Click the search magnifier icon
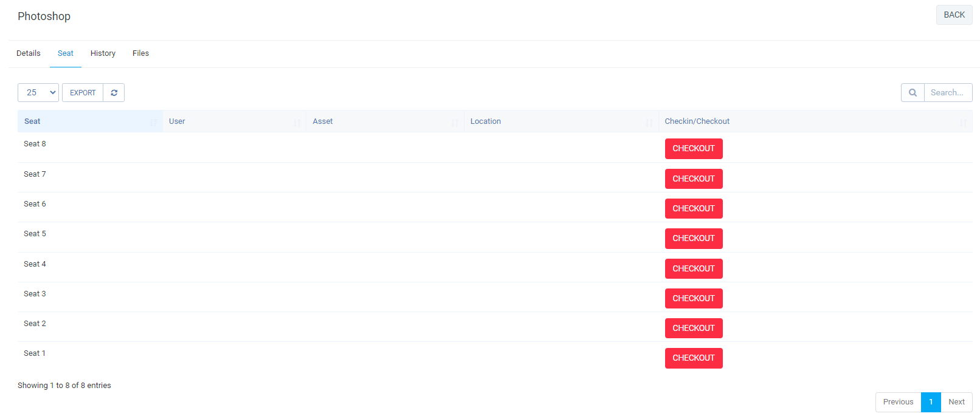 [913, 93]
